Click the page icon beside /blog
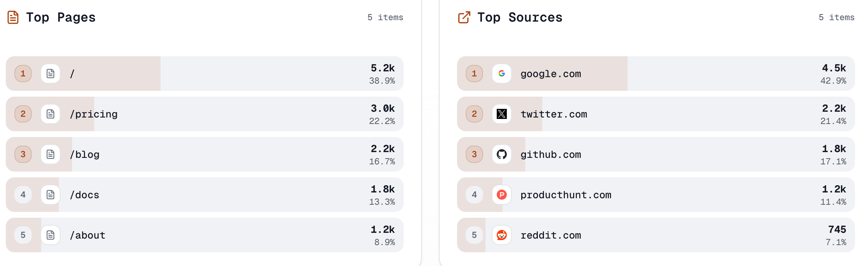The image size is (868, 266). [x=50, y=154]
